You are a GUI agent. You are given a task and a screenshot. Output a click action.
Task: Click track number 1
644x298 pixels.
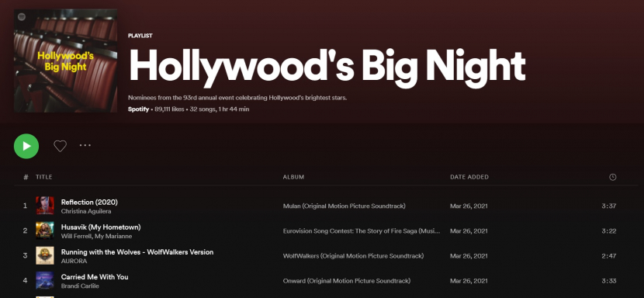point(25,206)
